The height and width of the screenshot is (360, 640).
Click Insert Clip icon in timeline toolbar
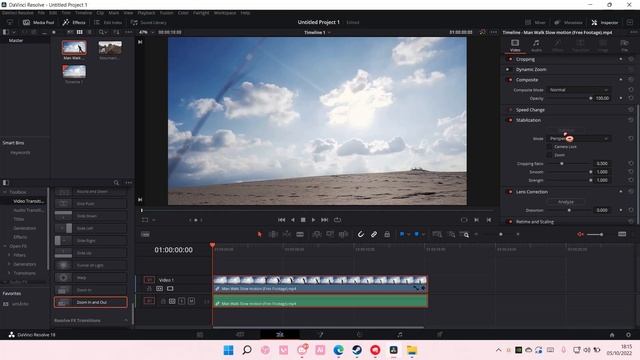coord(317,234)
